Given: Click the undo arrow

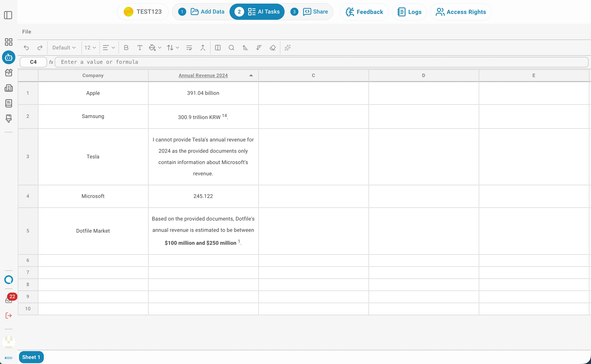Looking at the screenshot, I should tap(26, 48).
